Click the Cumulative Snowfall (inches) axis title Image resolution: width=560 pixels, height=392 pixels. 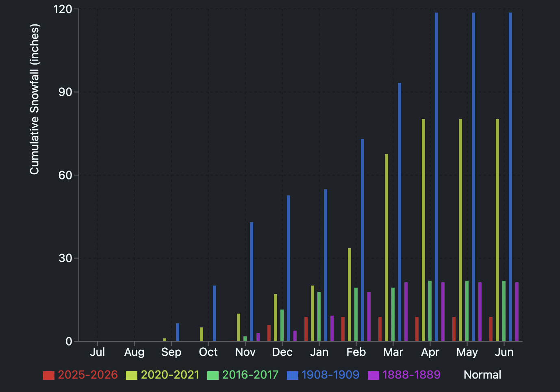click(x=35, y=100)
